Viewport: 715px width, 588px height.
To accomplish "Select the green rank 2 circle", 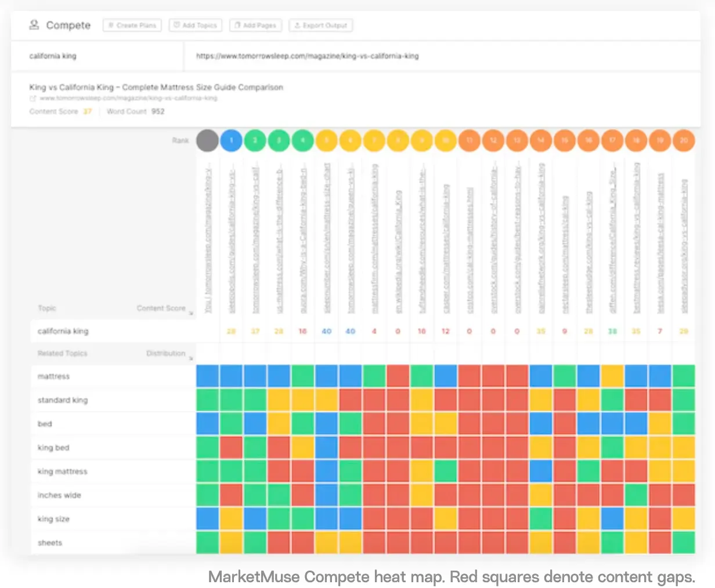I will [x=255, y=140].
